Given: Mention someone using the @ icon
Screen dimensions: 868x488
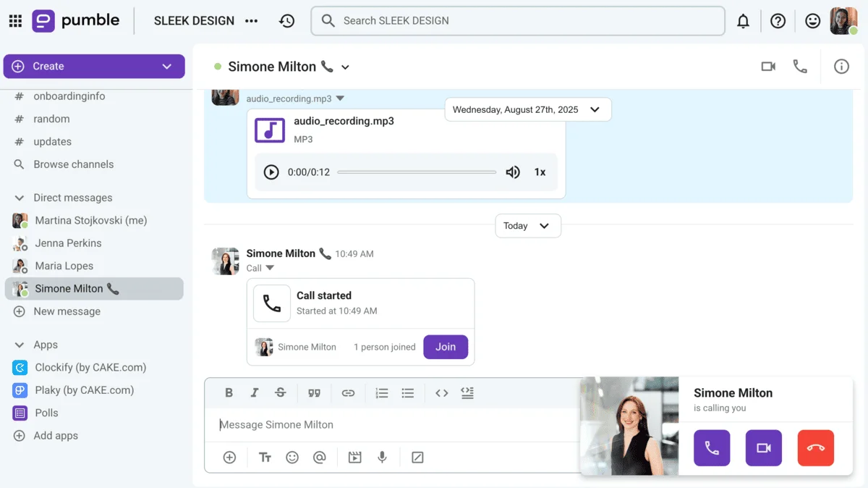Looking at the screenshot, I should [x=320, y=457].
